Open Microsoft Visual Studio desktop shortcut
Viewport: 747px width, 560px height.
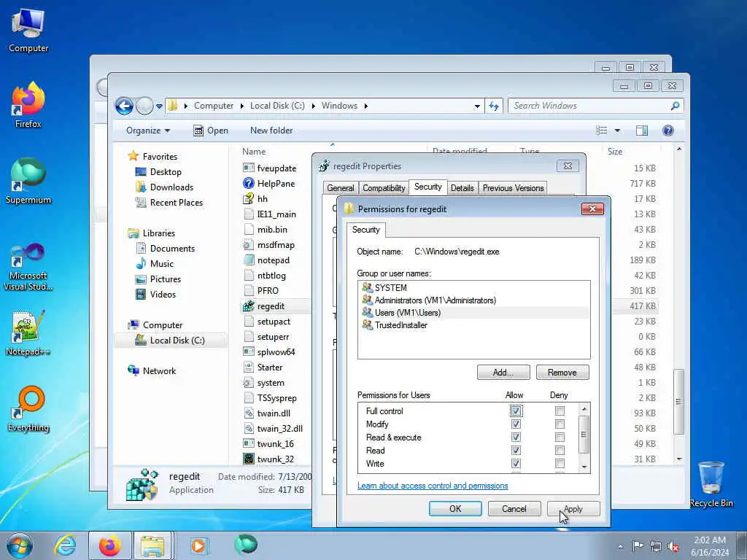[28, 267]
